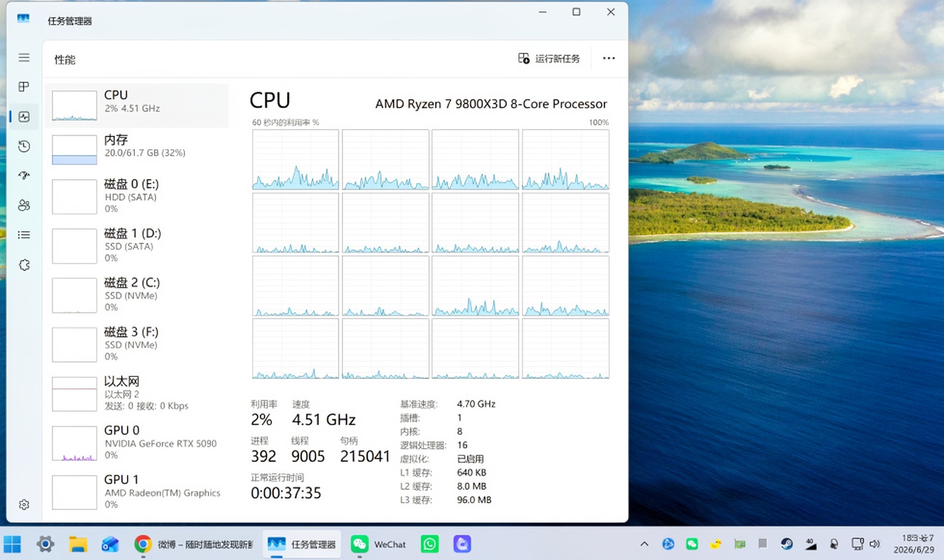Click the 已启用 virtualization value
This screenshot has width=944, height=560.
pos(470,459)
